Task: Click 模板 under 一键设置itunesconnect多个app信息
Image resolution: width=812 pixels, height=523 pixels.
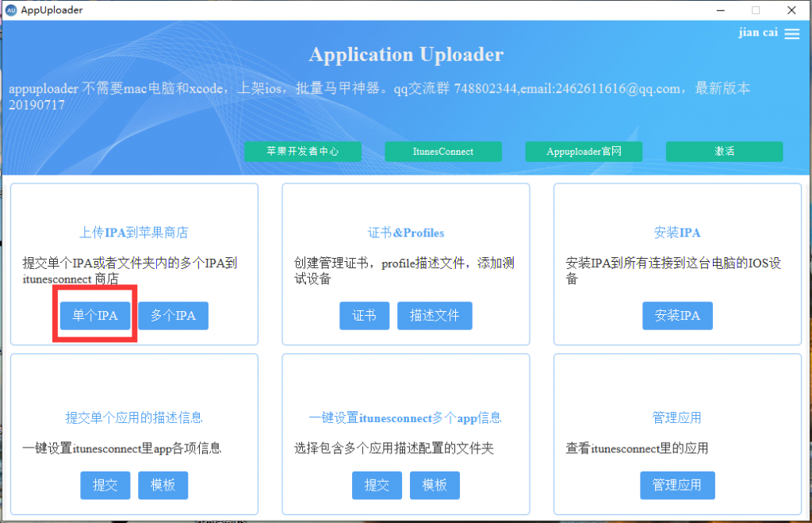Action: click(x=435, y=485)
